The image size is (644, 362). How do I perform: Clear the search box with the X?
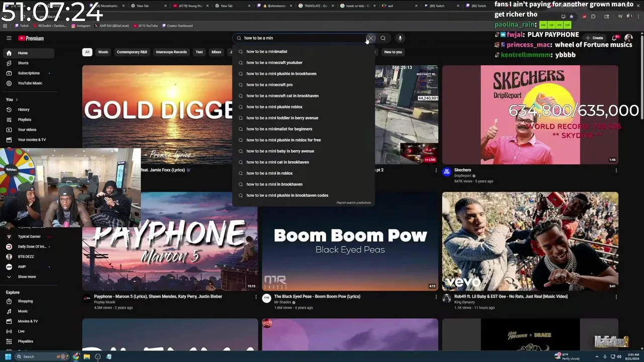point(370,38)
